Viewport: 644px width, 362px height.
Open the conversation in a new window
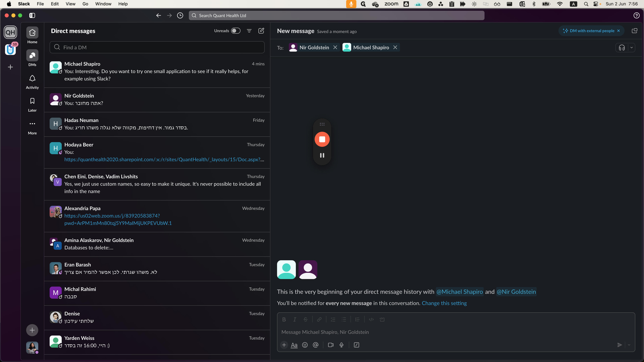click(634, 31)
